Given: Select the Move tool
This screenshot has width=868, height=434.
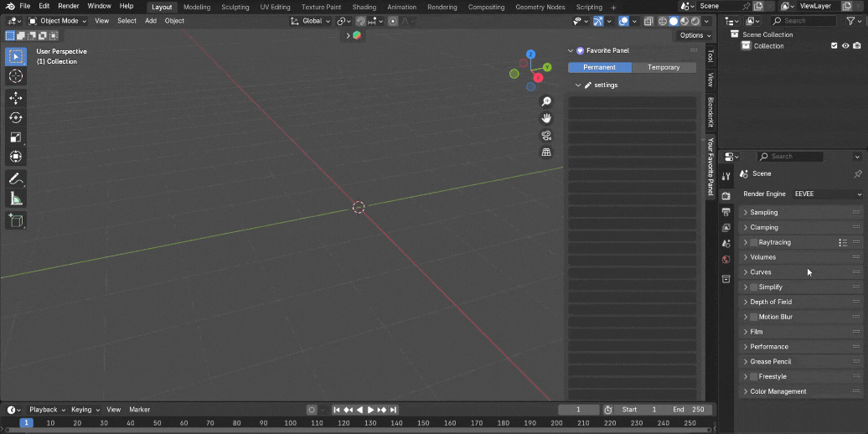Looking at the screenshot, I should tap(15, 99).
